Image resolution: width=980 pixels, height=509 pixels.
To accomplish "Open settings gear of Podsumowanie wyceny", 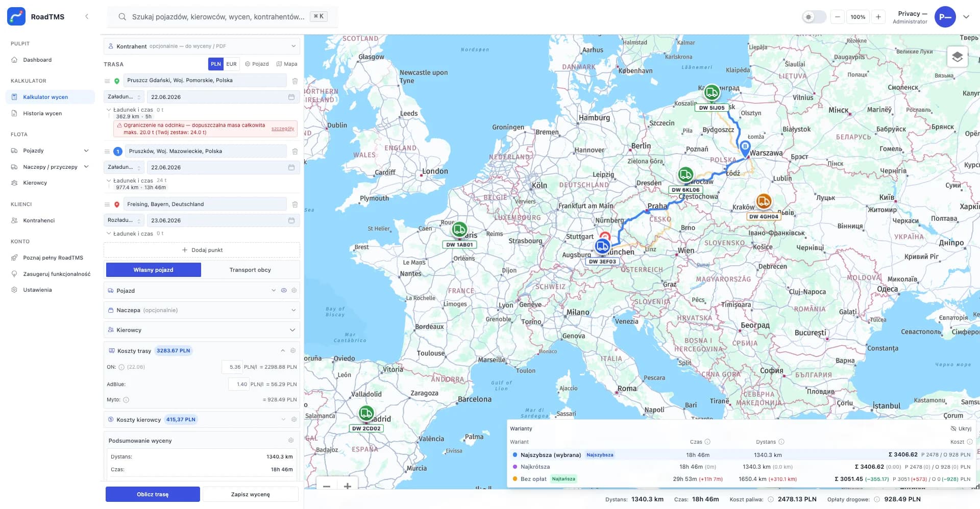I will coord(291,440).
